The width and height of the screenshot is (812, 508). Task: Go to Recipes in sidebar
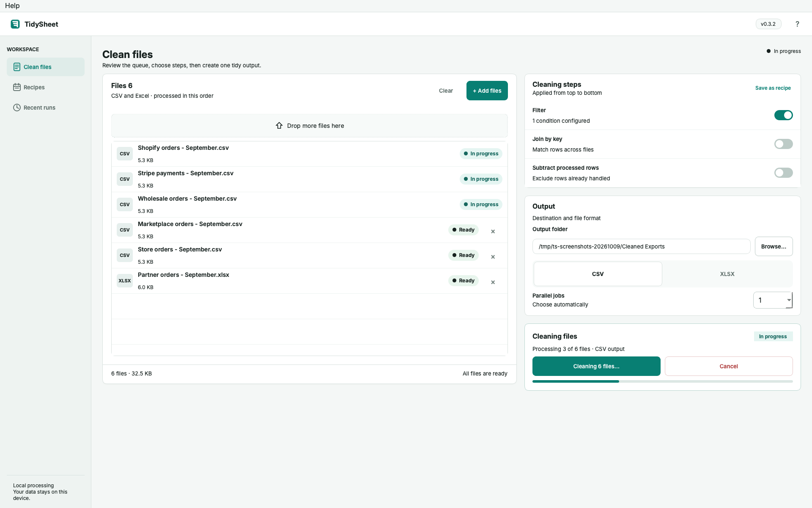(x=46, y=87)
